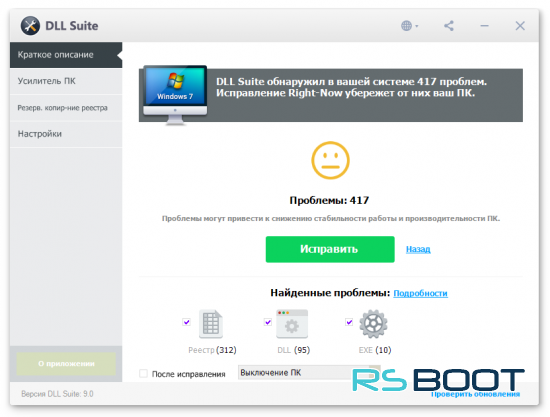
Task: Click the registry table icon
Action: pyautogui.click(x=211, y=324)
